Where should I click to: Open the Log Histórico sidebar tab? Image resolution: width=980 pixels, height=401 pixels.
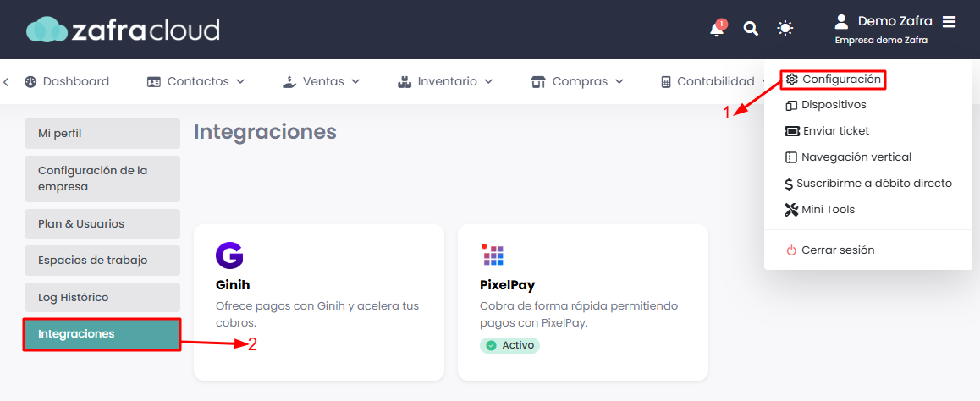pyautogui.click(x=102, y=298)
